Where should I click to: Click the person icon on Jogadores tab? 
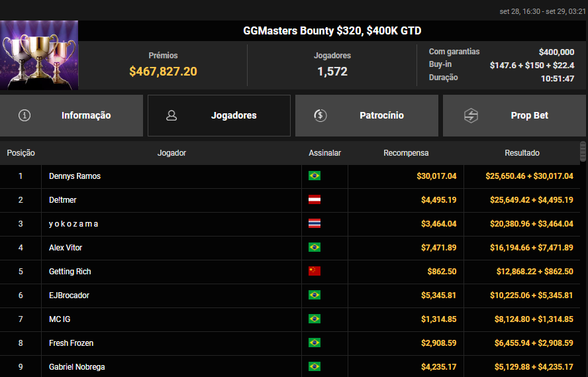click(171, 115)
